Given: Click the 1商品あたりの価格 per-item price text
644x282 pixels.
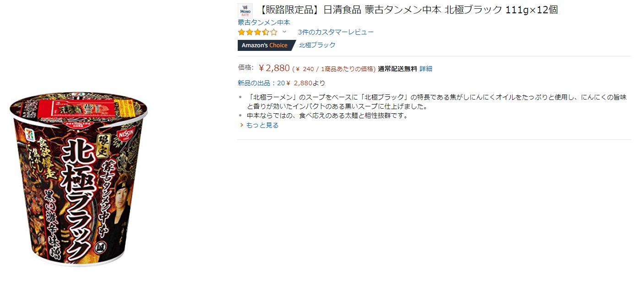Looking at the screenshot, I should (349, 69).
